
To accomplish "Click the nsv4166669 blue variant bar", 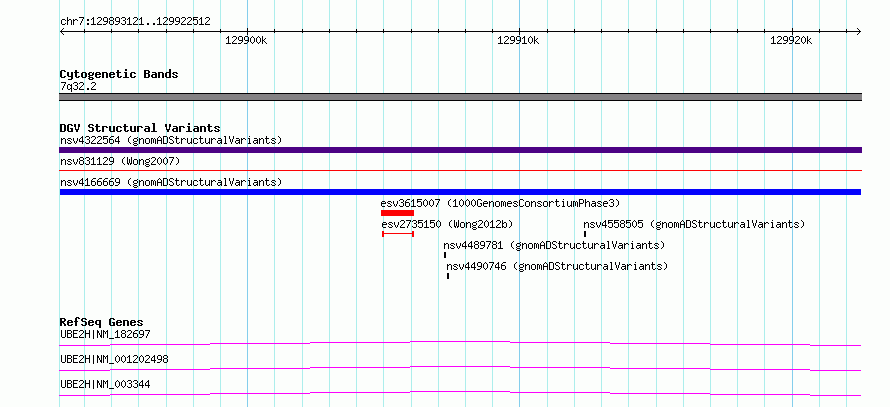I will pos(460,192).
